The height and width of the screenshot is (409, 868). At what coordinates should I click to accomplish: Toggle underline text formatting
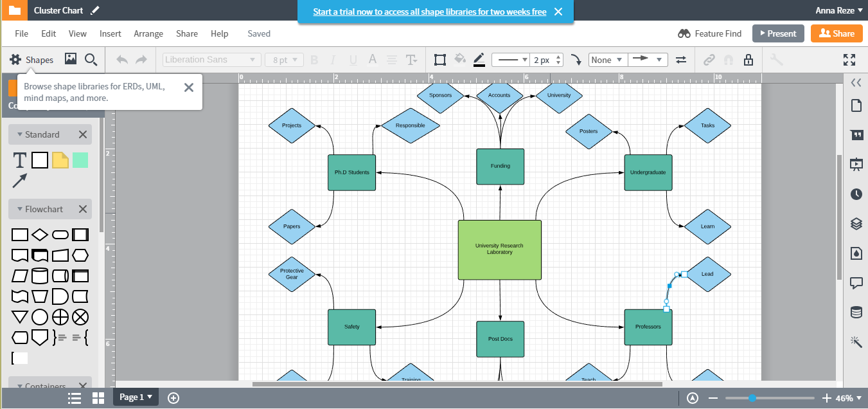click(x=353, y=60)
